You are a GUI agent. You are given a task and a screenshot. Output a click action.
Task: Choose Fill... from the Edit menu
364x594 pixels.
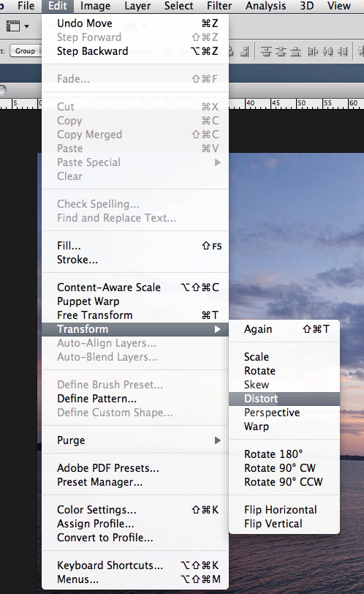(x=135, y=246)
